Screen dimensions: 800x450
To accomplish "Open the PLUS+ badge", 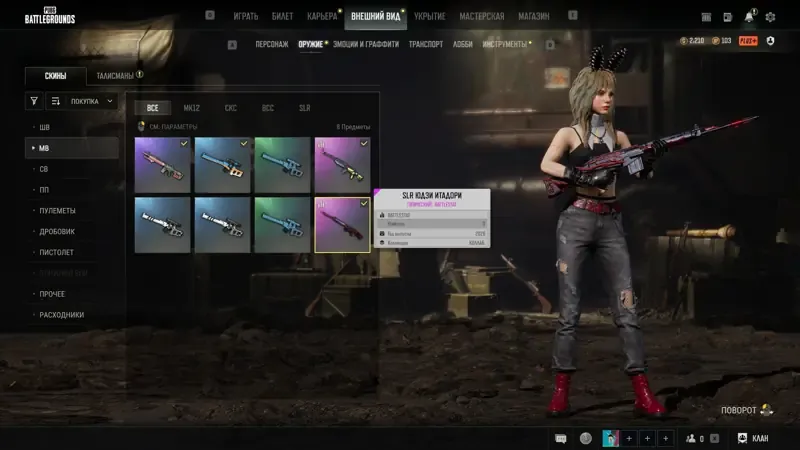I will click(x=748, y=41).
